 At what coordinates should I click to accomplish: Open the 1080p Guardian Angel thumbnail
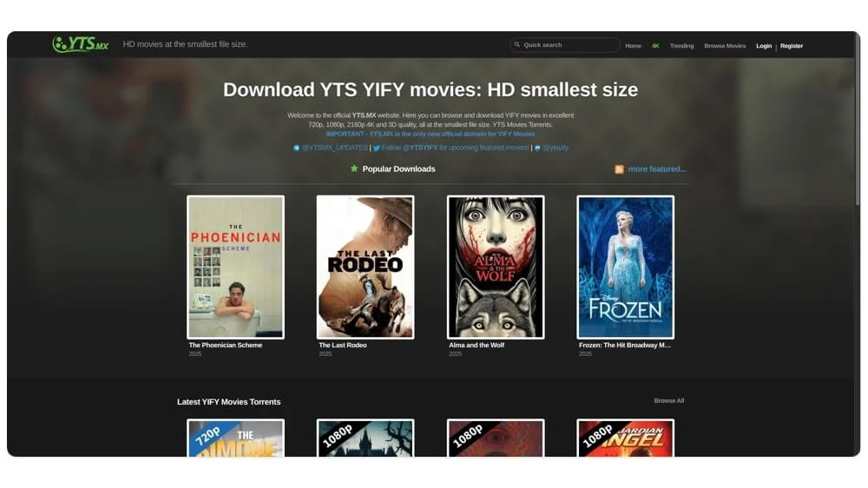tap(626, 439)
